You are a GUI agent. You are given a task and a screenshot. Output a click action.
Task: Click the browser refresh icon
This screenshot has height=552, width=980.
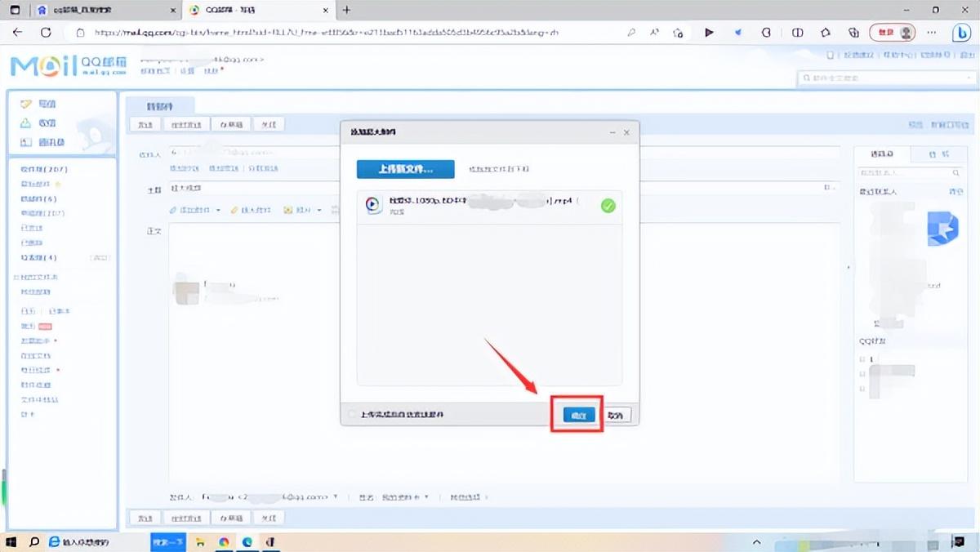(x=46, y=33)
